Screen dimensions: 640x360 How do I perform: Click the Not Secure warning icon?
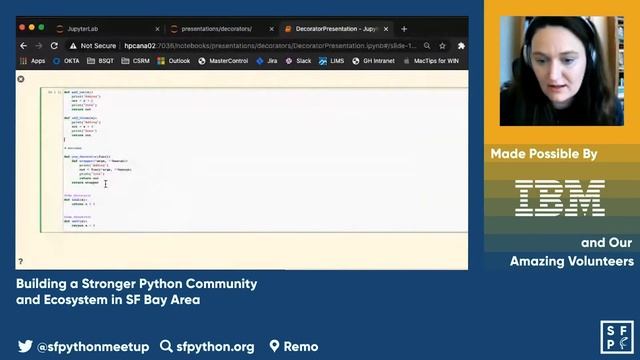pos(73,46)
